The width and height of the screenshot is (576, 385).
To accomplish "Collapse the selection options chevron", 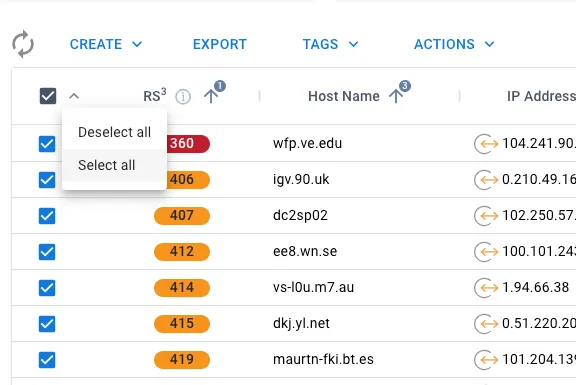I will [x=74, y=96].
